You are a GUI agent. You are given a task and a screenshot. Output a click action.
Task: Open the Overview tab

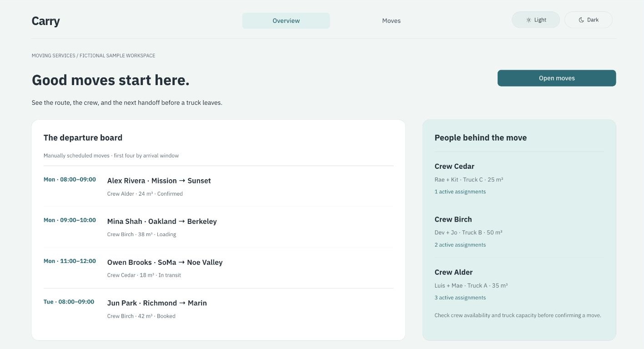coord(286,20)
